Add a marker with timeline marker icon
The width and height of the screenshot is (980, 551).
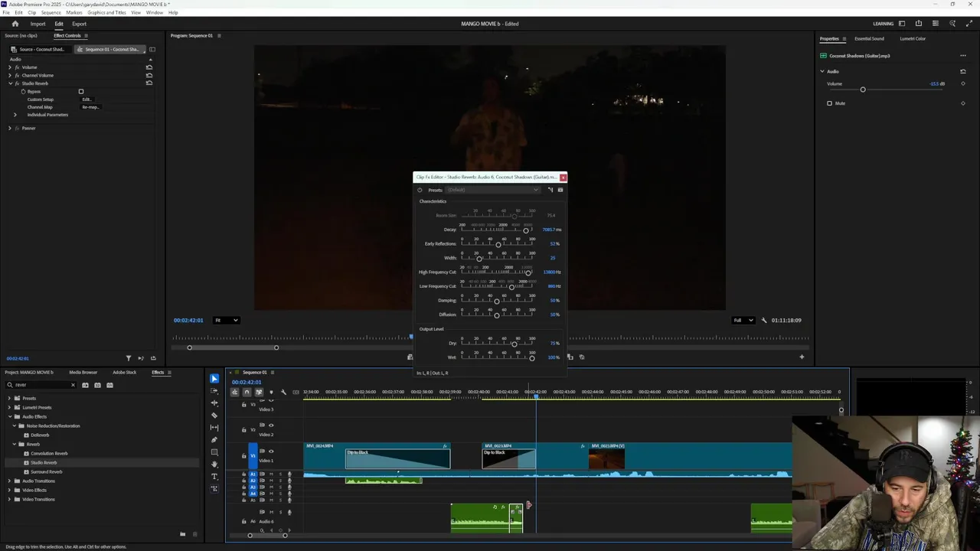click(x=271, y=392)
